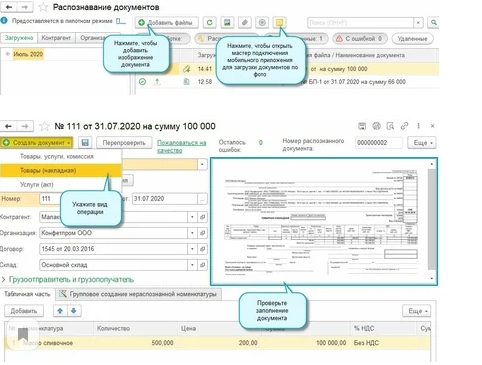Click the favorite star near document title

[x=44, y=126]
